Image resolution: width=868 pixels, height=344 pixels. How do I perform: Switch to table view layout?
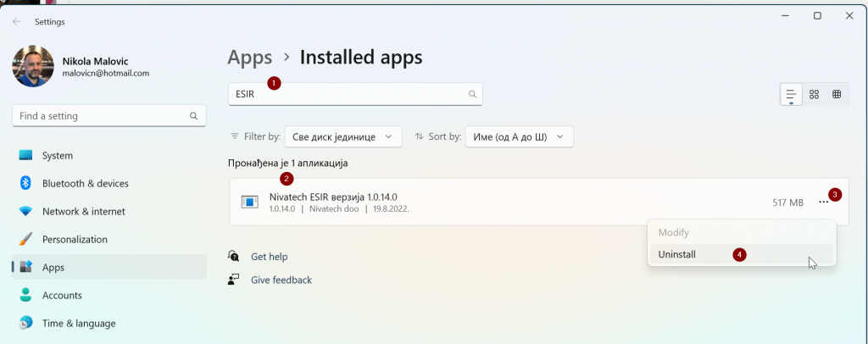[x=837, y=94]
